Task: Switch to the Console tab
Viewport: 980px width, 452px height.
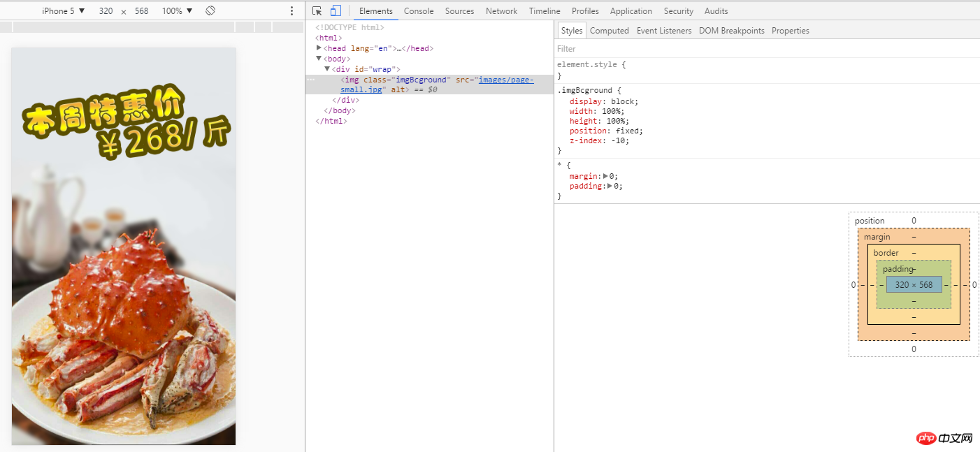Action: (x=419, y=11)
